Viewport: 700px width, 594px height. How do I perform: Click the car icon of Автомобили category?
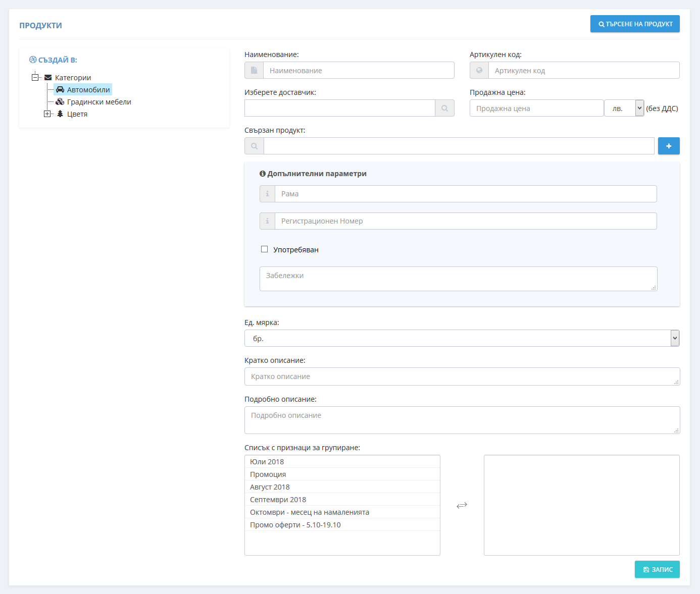(60, 89)
